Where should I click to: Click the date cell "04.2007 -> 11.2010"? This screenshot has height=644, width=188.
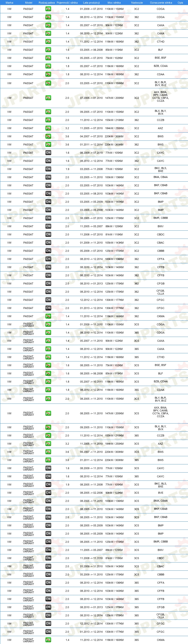pos(91,452)
